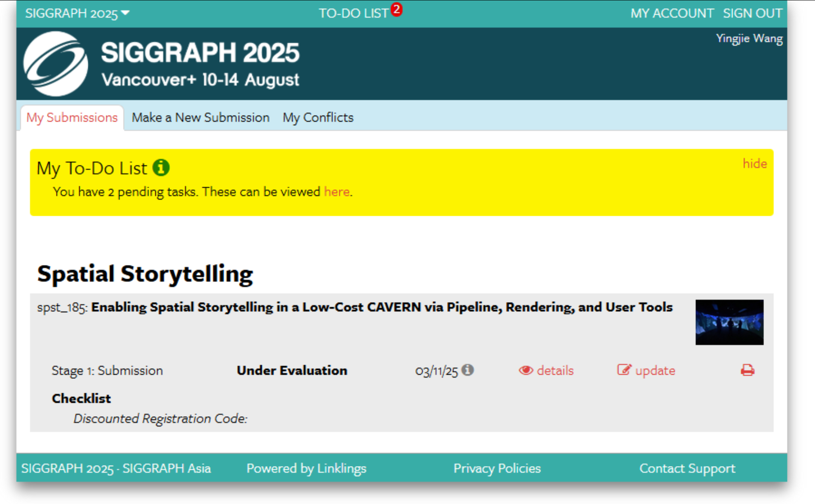815x504 pixels.
Task: Open the CAVERN submission thumbnail image
Action: pyautogui.click(x=729, y=322)
